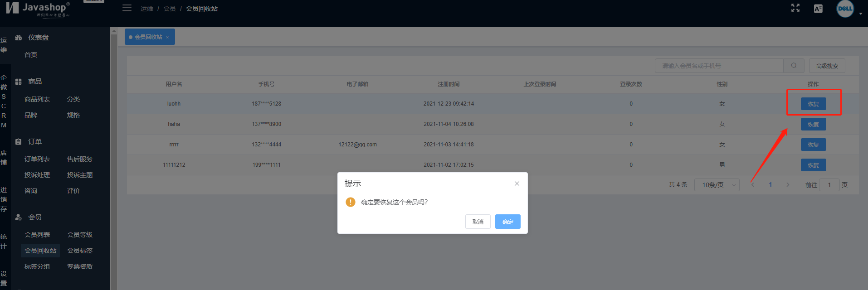Image resolution: width=868 pixels, height=290 pixels.
Task: Go to next page arrow
Action: pos(788,185)
